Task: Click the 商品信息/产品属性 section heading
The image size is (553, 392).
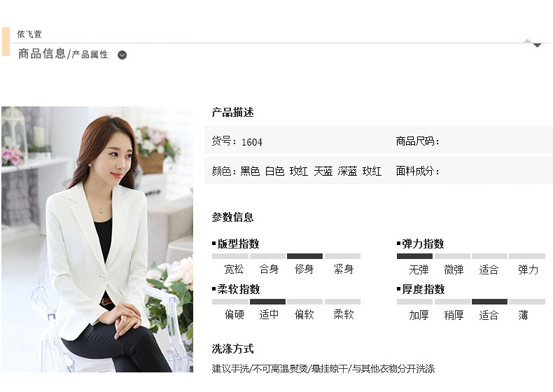Action: point(63,54)
